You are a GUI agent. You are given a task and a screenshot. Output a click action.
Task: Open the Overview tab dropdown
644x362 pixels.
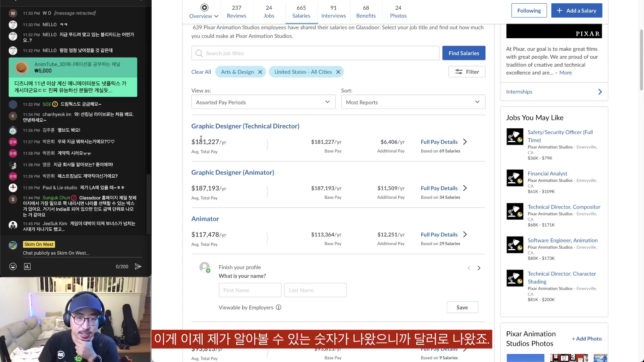point(204,11)
